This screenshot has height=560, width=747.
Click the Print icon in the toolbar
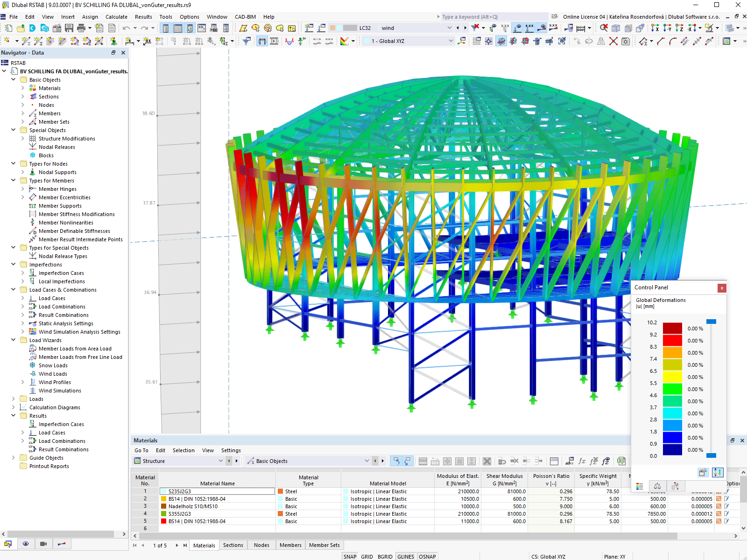(x=81, y=28)
